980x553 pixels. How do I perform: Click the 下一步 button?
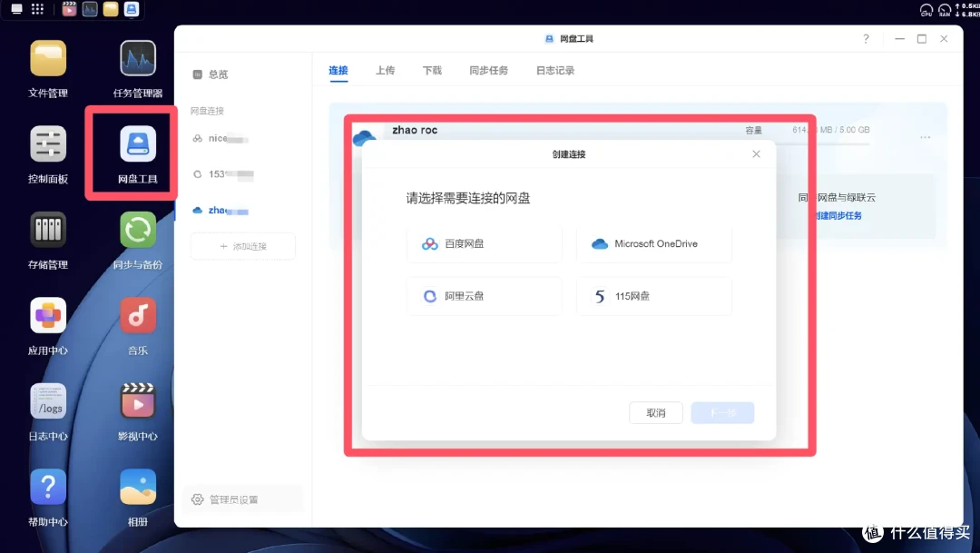722,413
